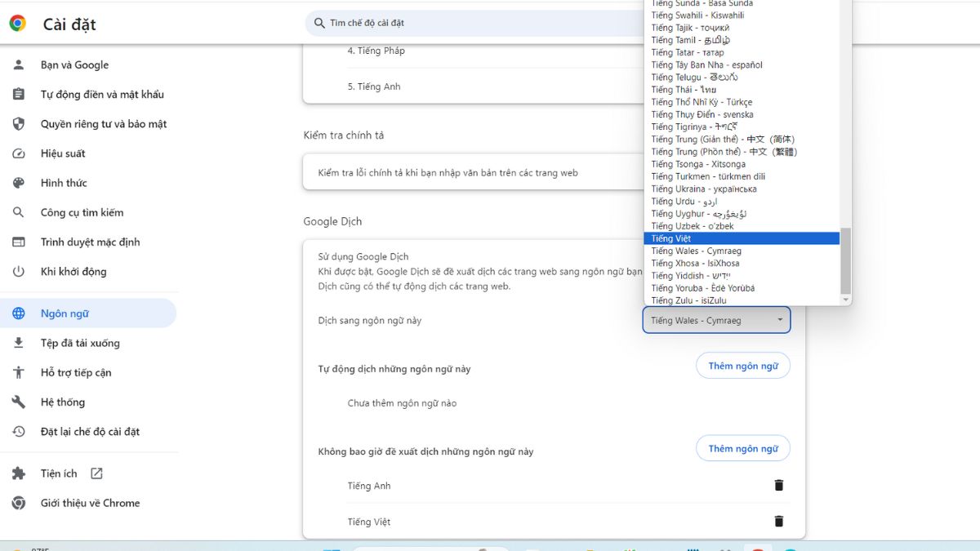Viewport: 980px width, 551px height.
Task: Select Tiếng Urdu in the list
Action: tap(742, 201)
